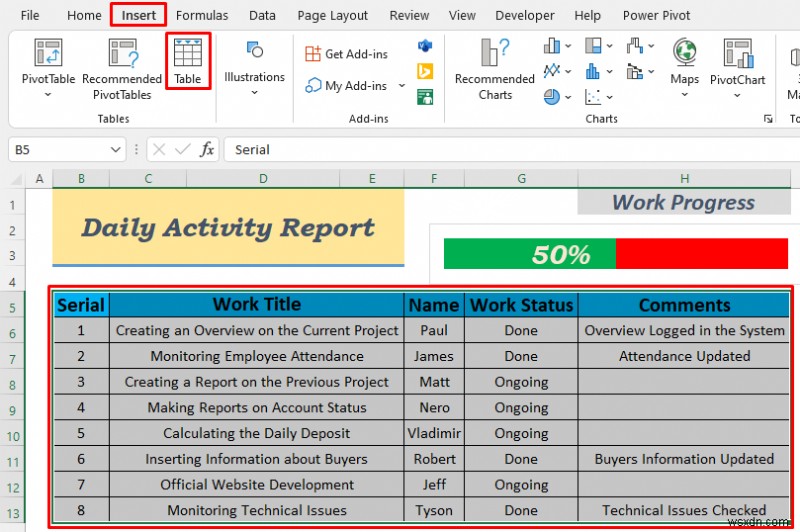Expand the Maps dropdown arrow

pos(685,95)
